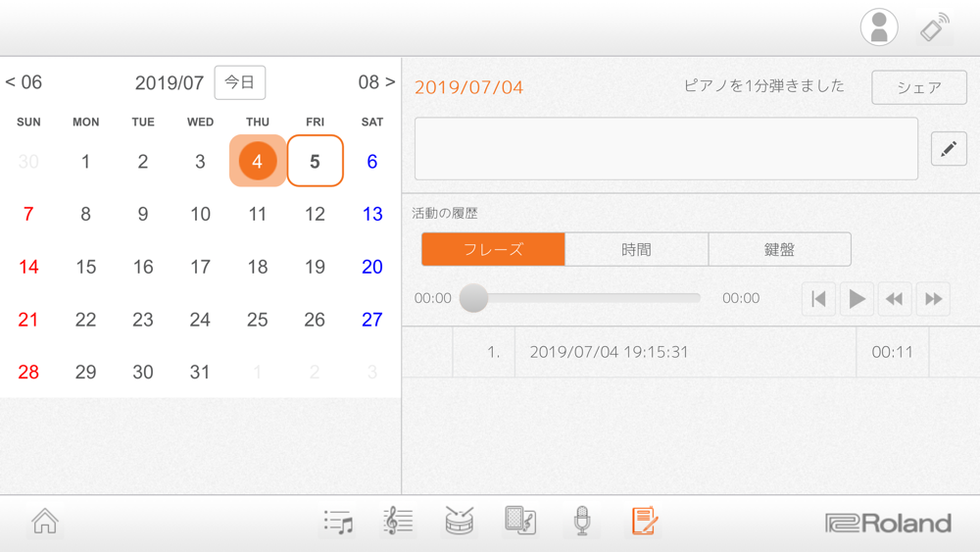The height and width of the screenshot is (552, 980).
Task: Select July 5 on the calendar
Action: (315, 162)
